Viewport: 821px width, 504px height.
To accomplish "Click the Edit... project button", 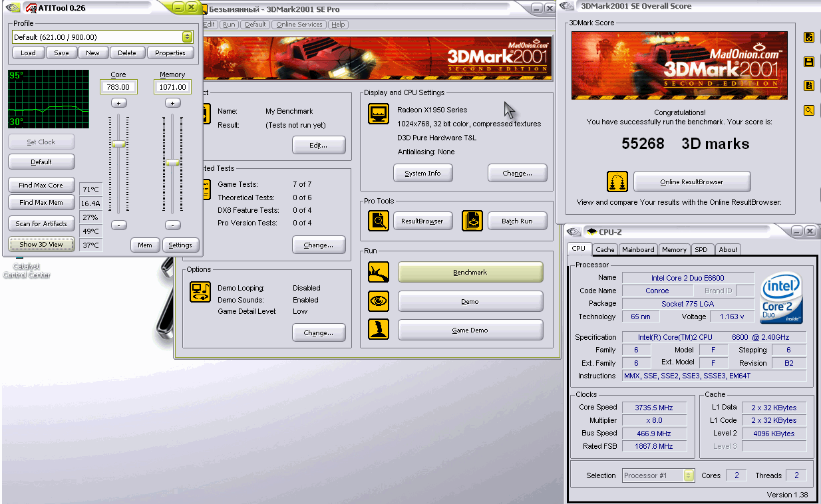I will coord(319,145).
